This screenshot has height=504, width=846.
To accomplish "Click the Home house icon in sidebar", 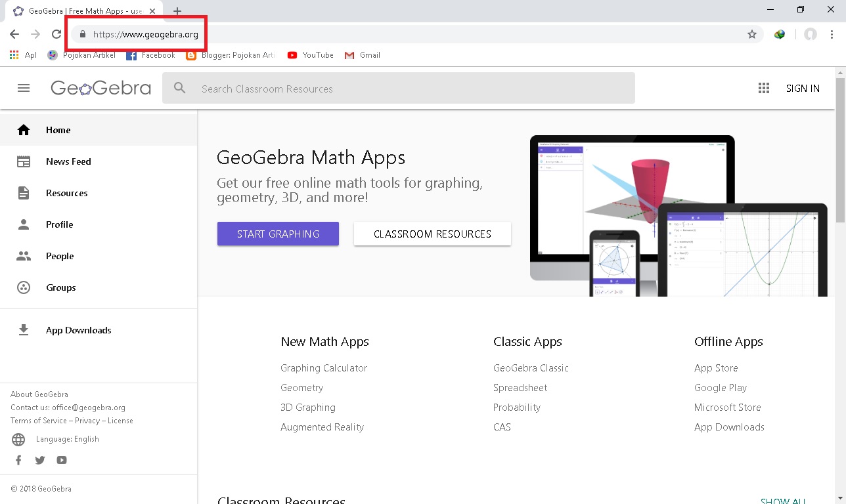I will (x=24, y=130).
